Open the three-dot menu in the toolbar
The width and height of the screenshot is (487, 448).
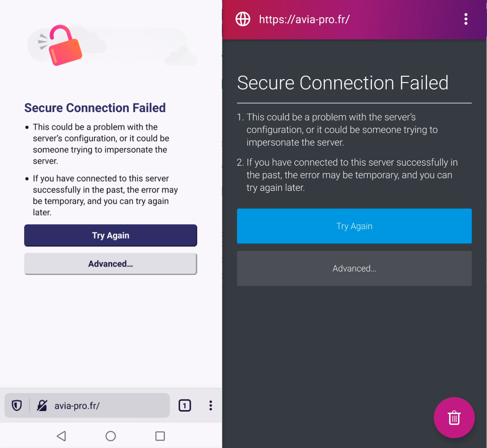click(x=211, y=405)
